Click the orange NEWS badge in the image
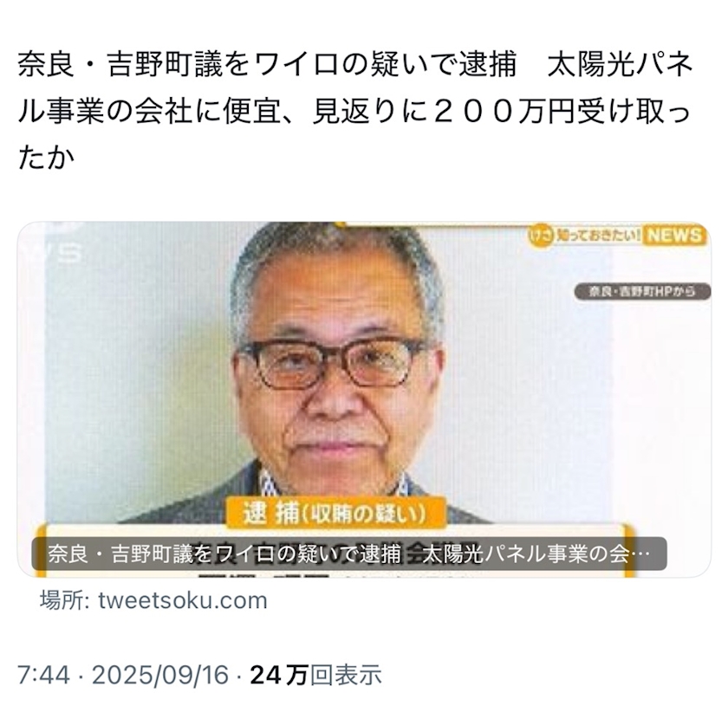 (x=674, y=236)
